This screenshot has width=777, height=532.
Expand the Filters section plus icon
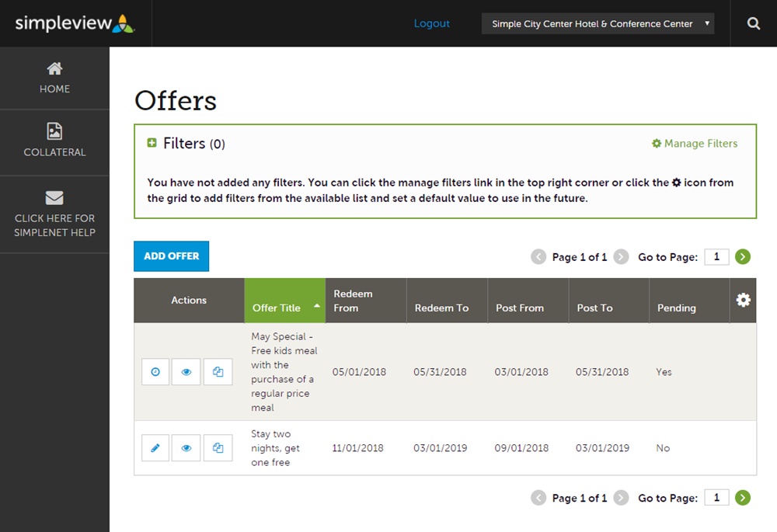tap(152, 143)
